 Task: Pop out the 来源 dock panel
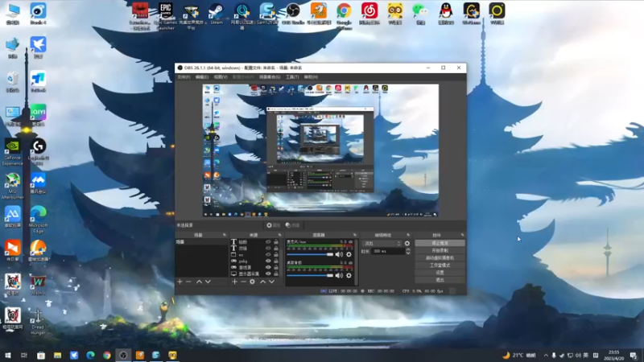tap(279, 235)
